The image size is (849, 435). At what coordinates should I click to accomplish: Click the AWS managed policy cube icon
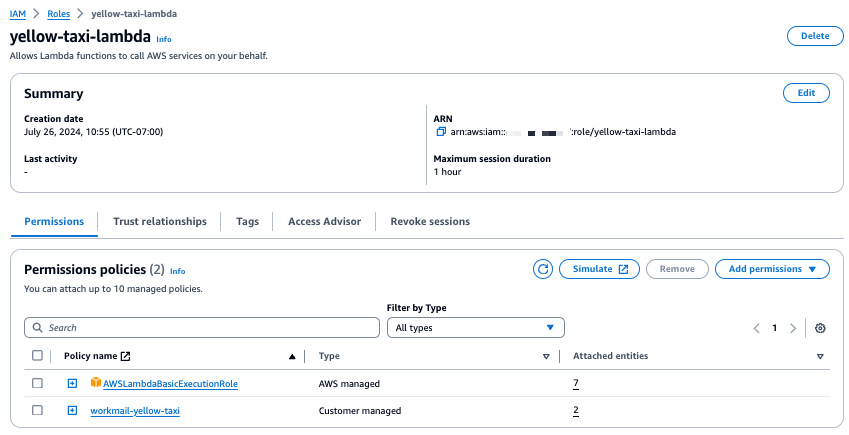point(96,382)
